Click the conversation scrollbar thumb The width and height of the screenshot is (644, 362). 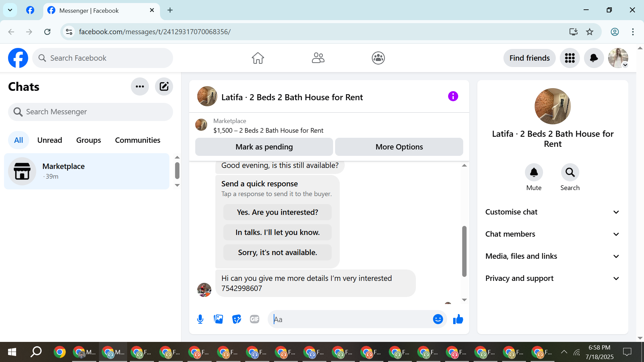pos(464,251)
